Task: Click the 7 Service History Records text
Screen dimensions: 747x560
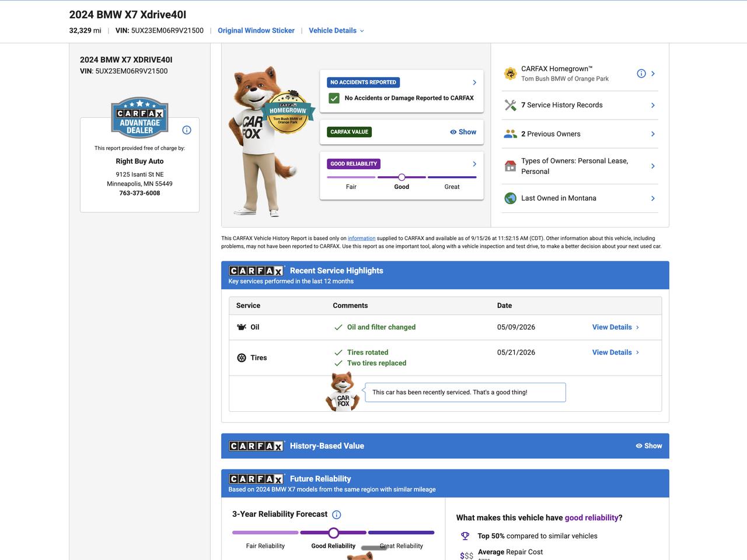Action: (x=562, y=105)
